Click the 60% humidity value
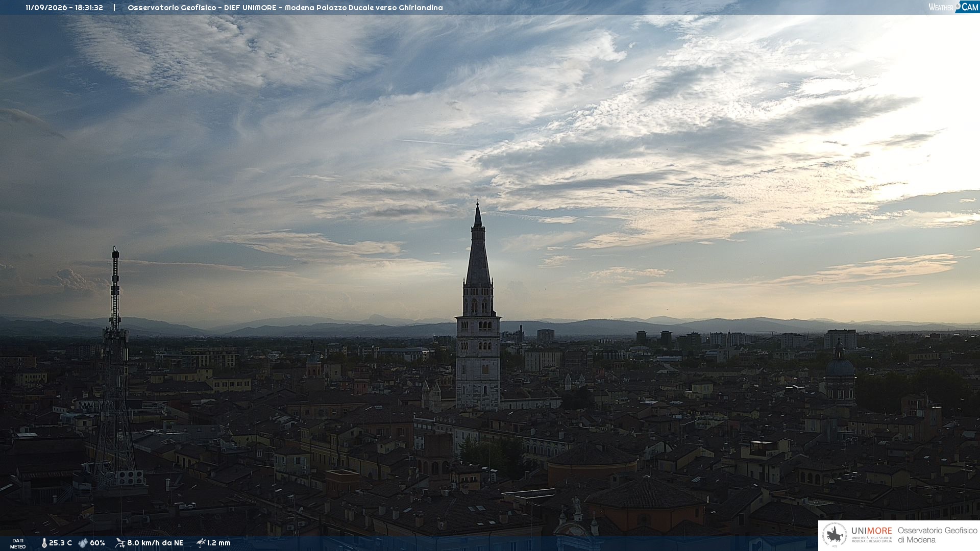 point(97,543)
